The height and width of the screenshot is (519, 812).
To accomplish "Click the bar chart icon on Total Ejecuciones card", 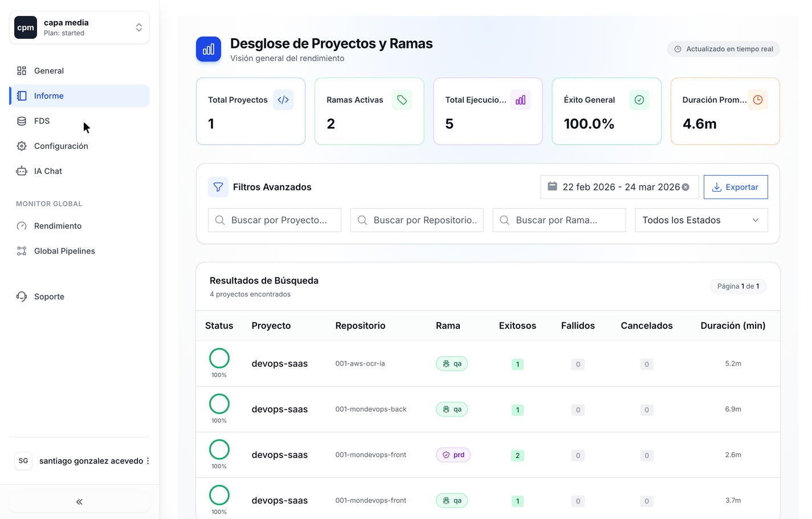I will pyautogui.click(x=520, y=100).
